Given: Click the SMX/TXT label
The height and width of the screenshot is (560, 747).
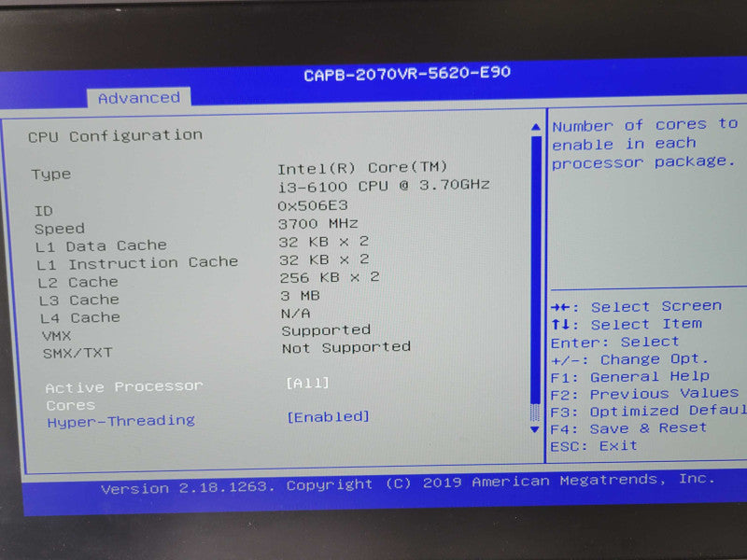Looking at the screenshot, I should pos(78,353).
